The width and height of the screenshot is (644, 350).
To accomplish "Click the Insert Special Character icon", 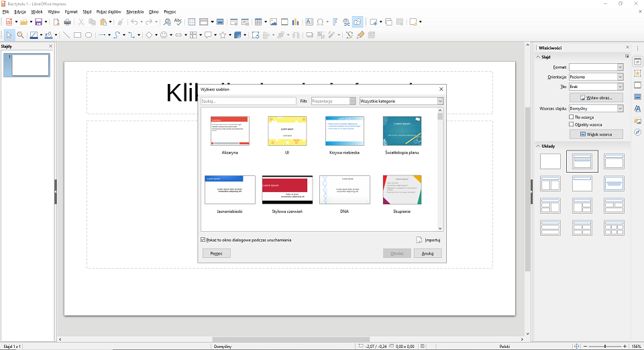I will pyautogui.click(x=321, y=21).
